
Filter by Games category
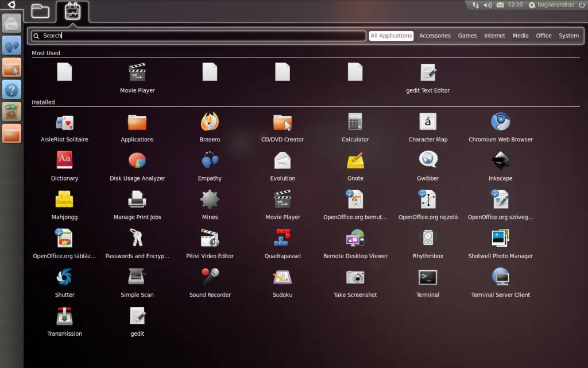467,36
